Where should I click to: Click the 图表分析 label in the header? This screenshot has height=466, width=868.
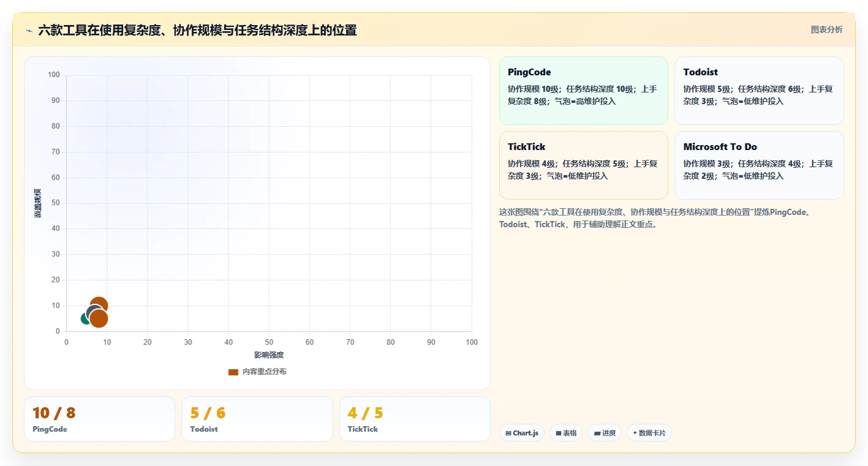pos(826,29)
